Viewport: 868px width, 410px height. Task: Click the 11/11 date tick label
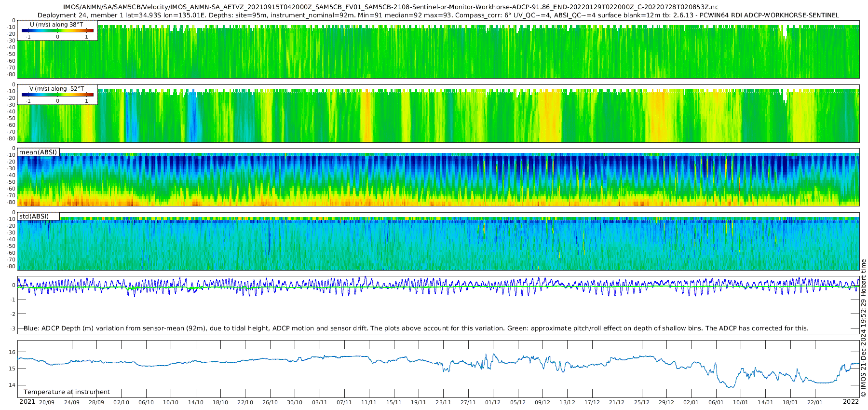[x=369, y=402]
